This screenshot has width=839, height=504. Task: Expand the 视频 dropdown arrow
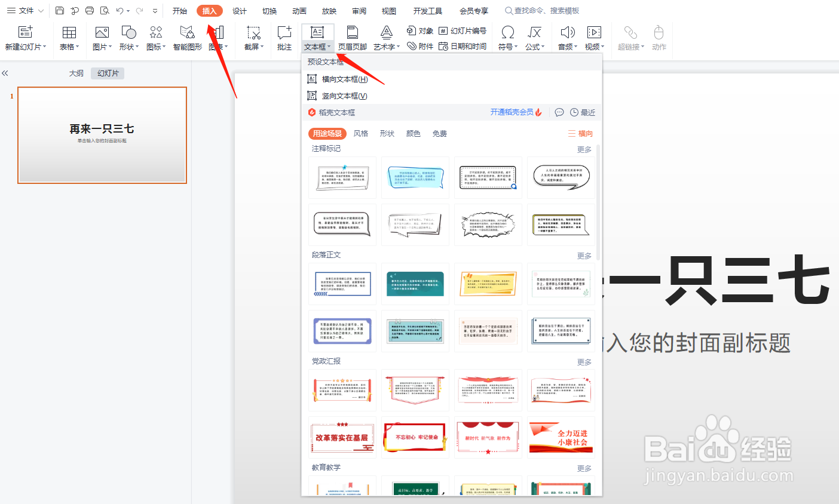(602, 47)
